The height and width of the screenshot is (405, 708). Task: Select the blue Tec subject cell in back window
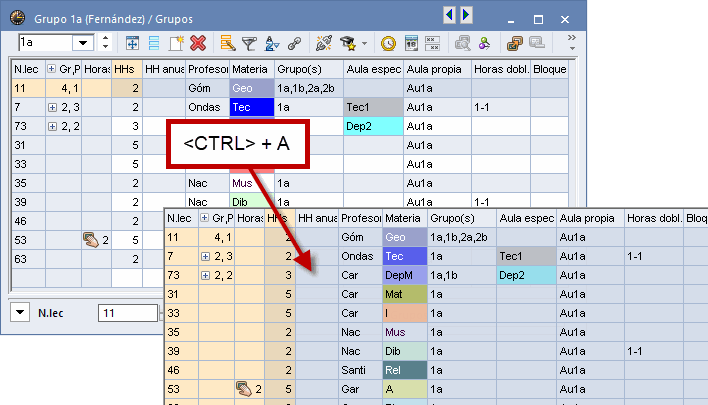click(x=252, y=107)
